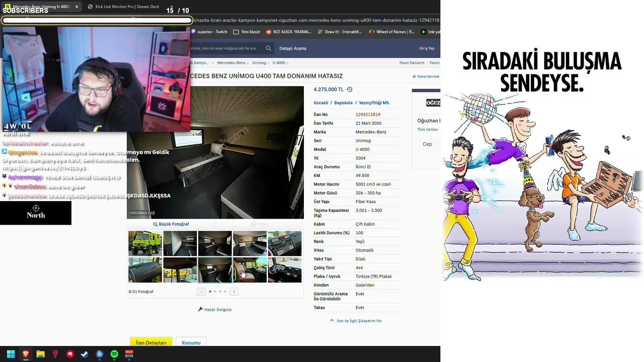644x362 pixels.
Task: Open the Mercedes-Benz breadcrumb
Action: coord(231,63)
